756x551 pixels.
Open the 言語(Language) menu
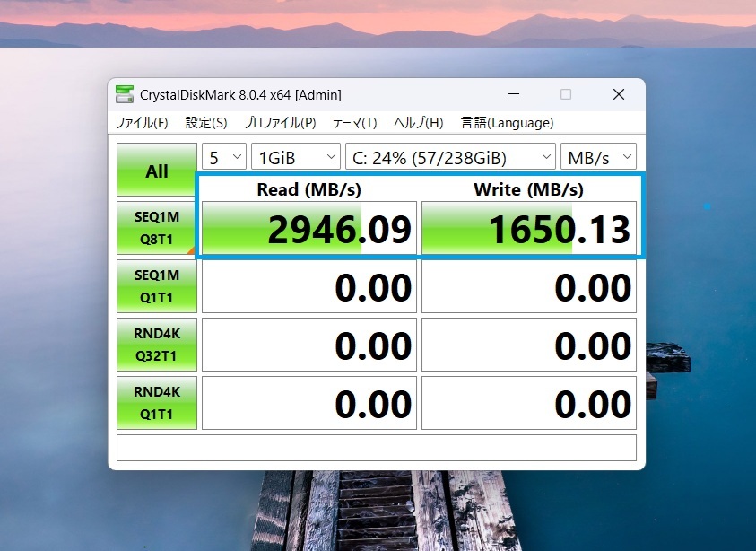pos(507,123)
